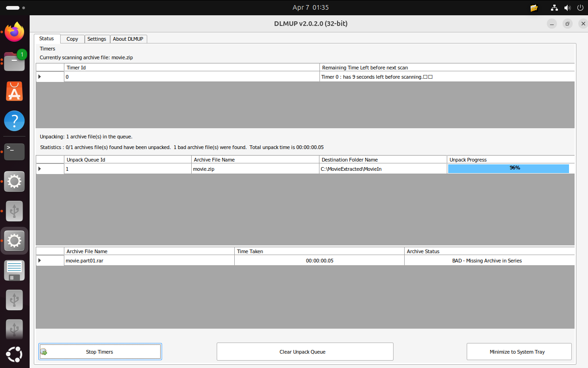Image resolution: width=588 pixels, height=368 pixels.
Task: Click Minimize to System Tray button
Action: [519, 352]
